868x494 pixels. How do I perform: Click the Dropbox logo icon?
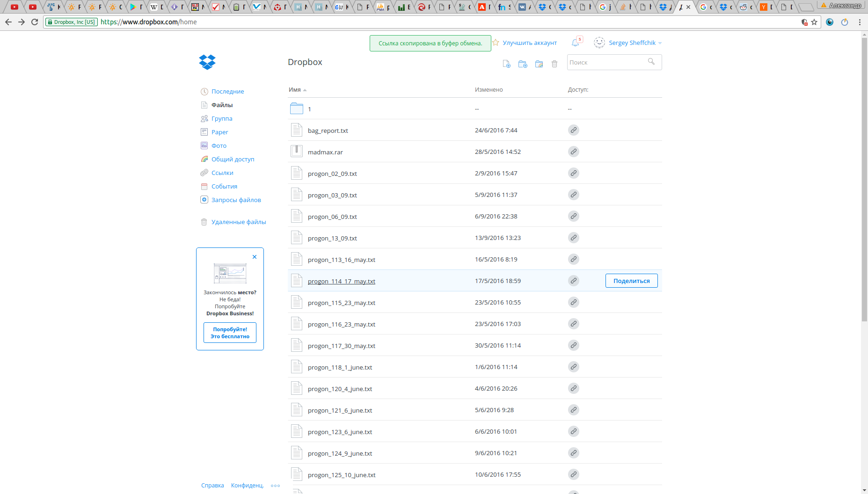(x=207, y=62)
